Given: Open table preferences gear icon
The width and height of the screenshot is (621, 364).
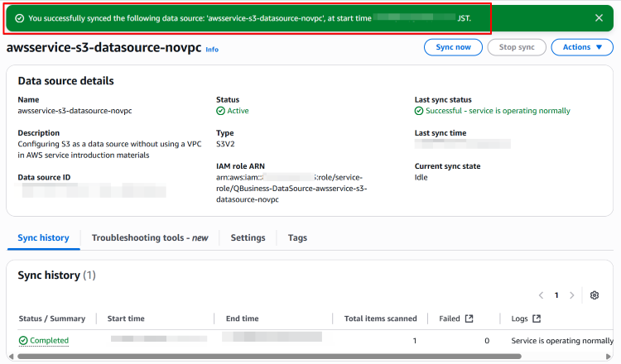Looking at the screenshot, I should tap(594, 295).
